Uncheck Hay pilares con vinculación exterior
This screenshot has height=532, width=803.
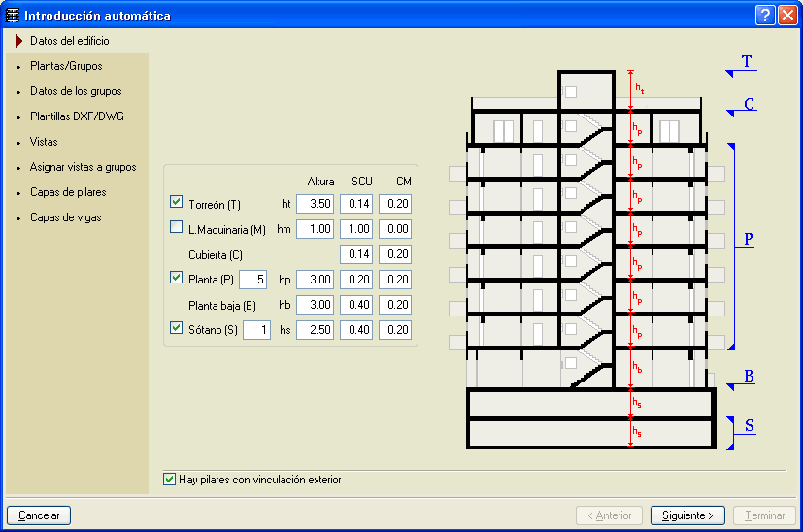coord(170,480)
